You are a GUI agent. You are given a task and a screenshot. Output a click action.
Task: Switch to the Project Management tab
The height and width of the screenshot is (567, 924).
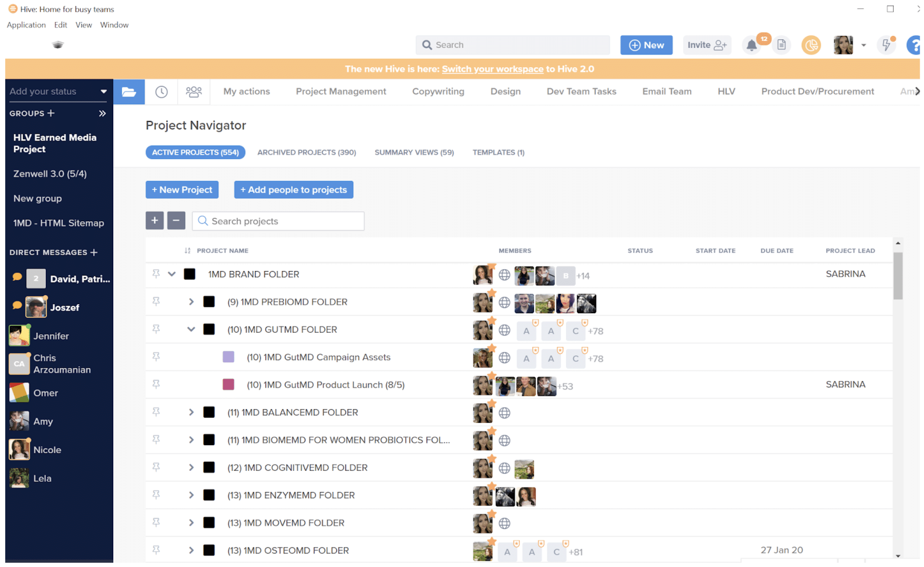point(341,91)
